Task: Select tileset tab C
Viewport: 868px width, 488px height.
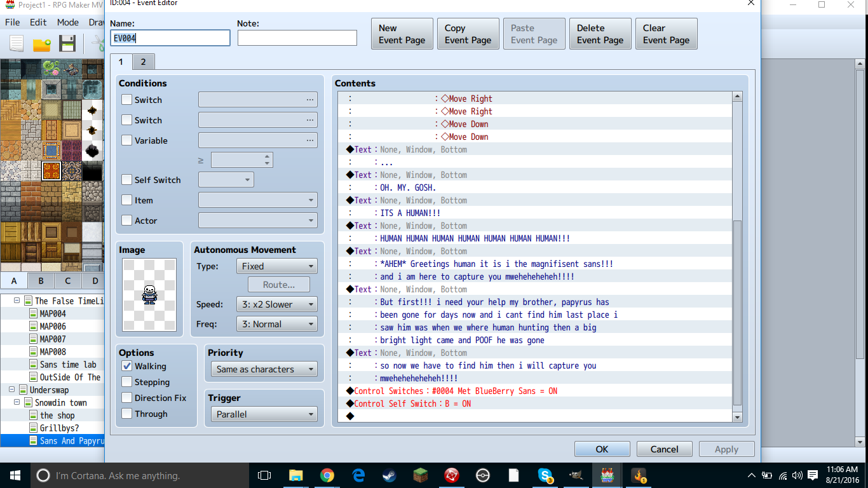Action: [x=67, y=281]
